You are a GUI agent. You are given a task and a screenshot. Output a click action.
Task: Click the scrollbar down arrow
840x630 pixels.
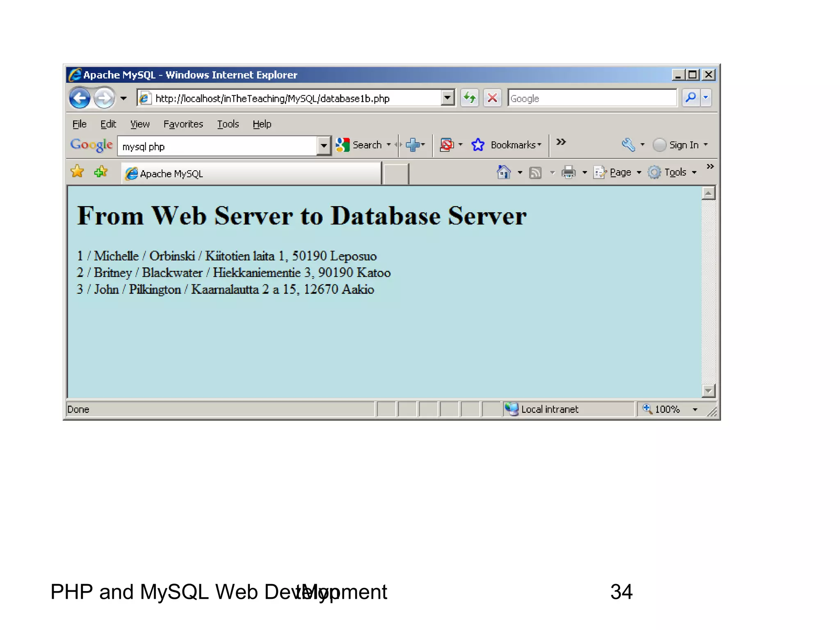point(708,390)
